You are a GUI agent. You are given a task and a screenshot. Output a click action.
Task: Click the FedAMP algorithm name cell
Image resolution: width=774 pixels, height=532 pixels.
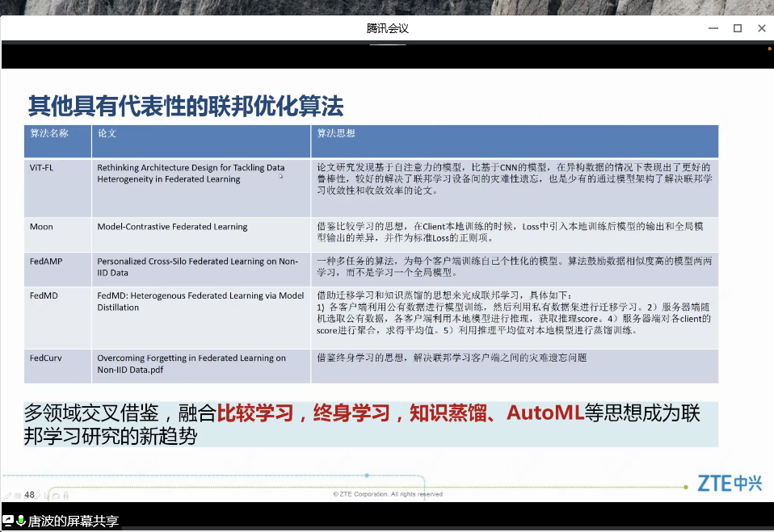46,262
